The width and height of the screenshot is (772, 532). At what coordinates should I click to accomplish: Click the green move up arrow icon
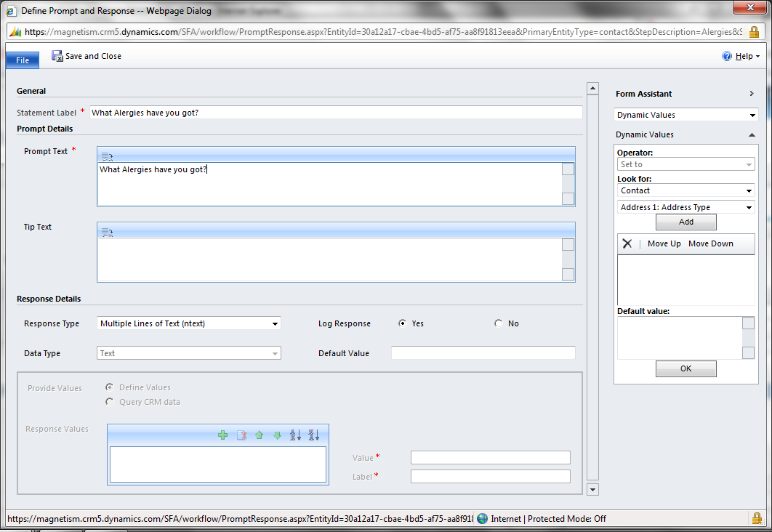[x=259, y=435]
